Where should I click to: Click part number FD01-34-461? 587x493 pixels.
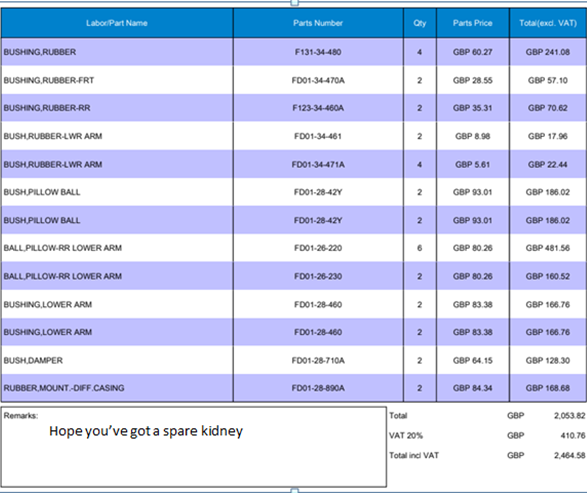pyautogui.click(x=318, y=136)
